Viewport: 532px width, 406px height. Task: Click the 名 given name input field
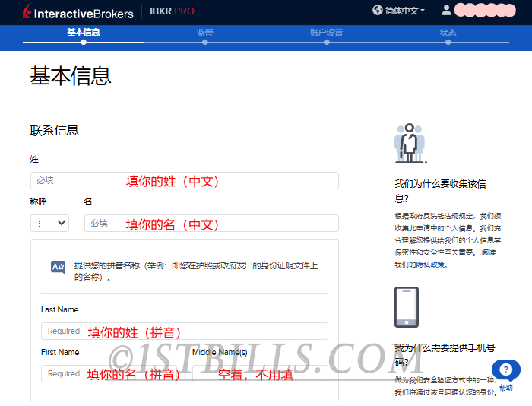[x=211, y=223]
